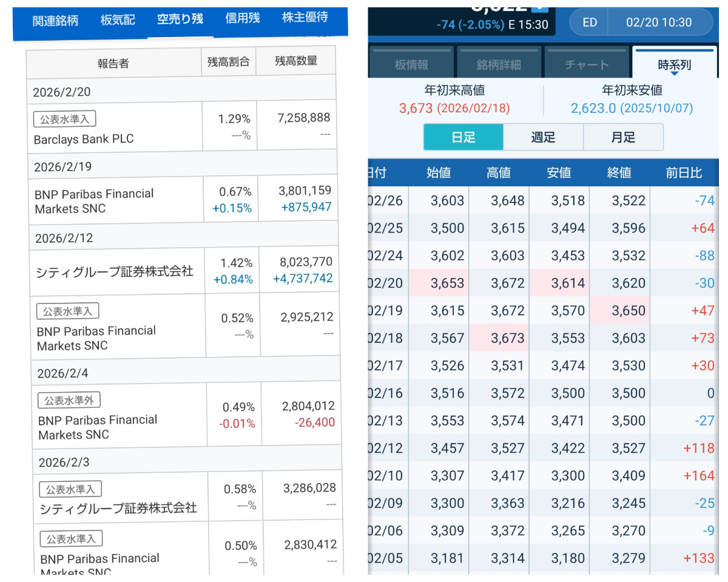The width and height of the screenshot is (728, 582).
Task: Tap the 02/20 10:30 date button
Action: 658,22
